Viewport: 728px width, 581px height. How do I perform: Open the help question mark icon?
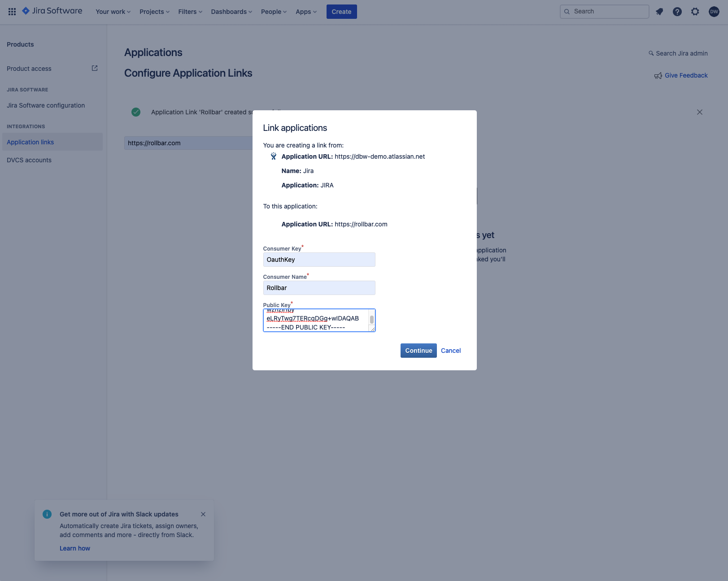[677, 12]
